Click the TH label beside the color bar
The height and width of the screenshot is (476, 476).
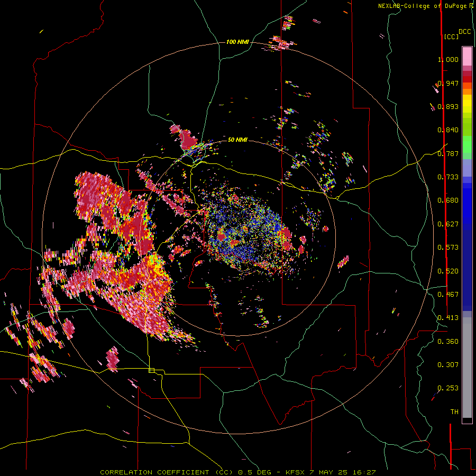click(x=454, y=412)
